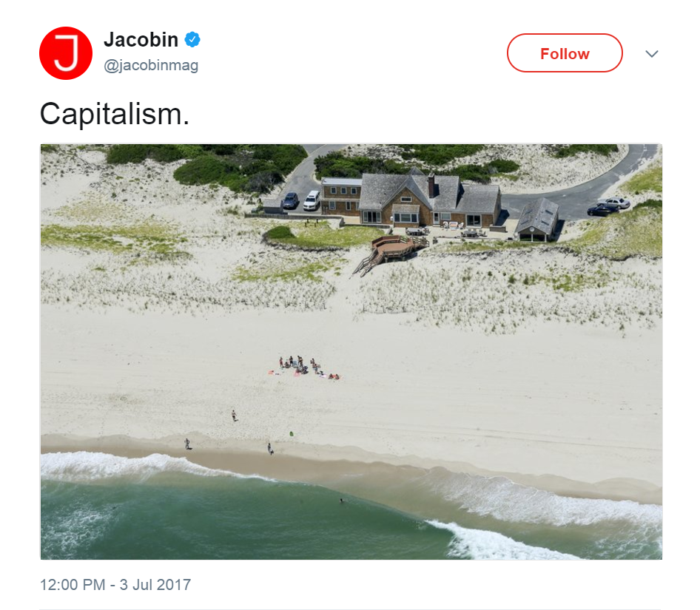700x610 pixels.
Task: Click the "Capitalism." tweet text
Action: coord(115,114)
